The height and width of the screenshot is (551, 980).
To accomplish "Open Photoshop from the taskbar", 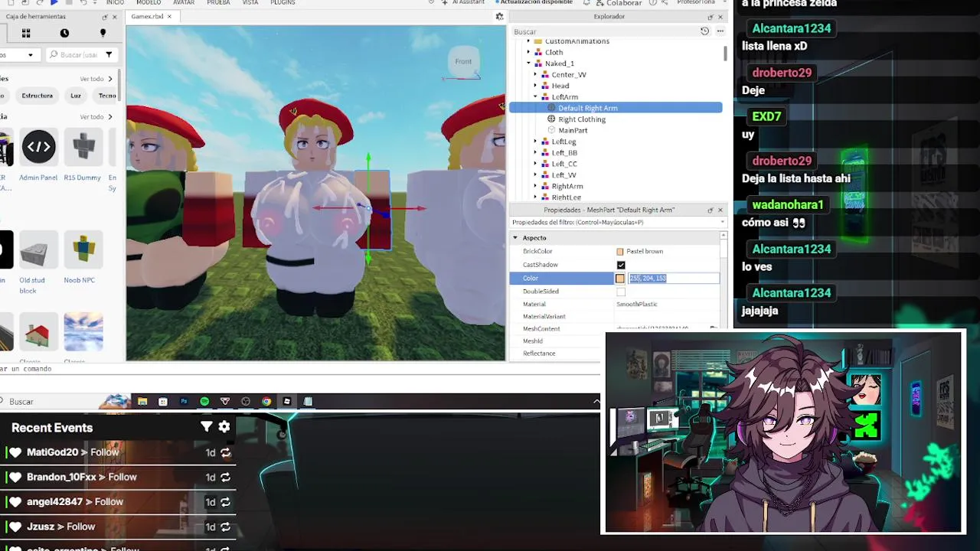I will (184, 401).
